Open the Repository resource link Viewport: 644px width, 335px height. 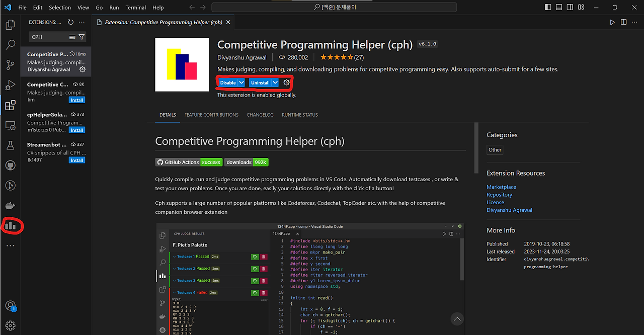point(499,195)
